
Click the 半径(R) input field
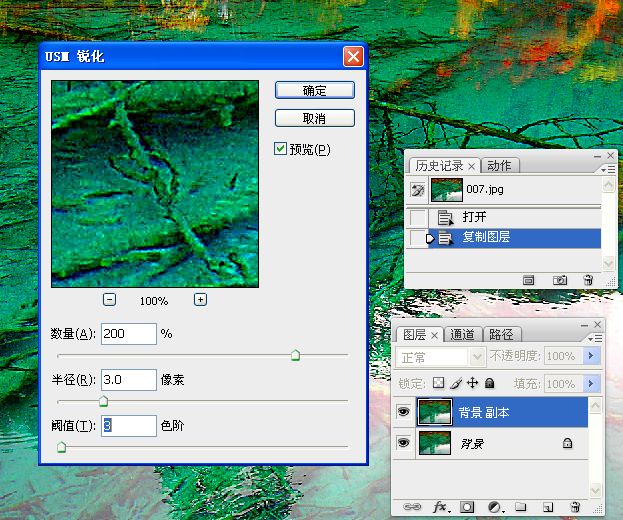tap(129, 380)
